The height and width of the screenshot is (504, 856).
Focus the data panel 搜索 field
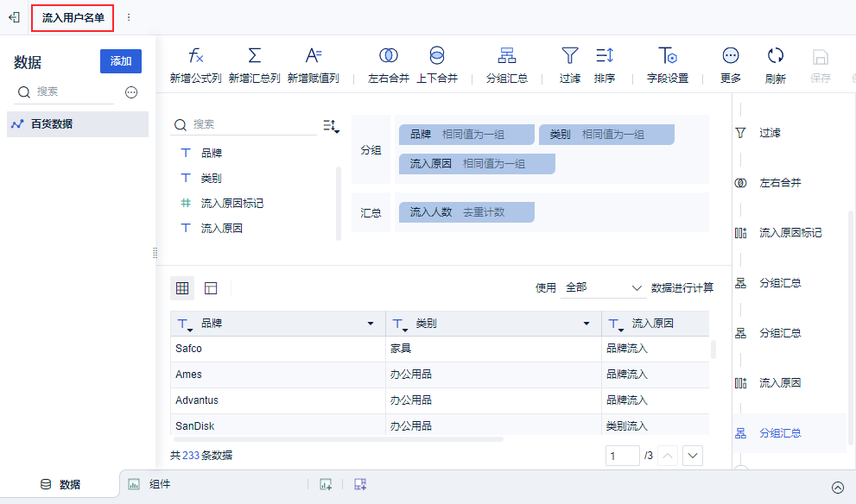pos(66,92)
